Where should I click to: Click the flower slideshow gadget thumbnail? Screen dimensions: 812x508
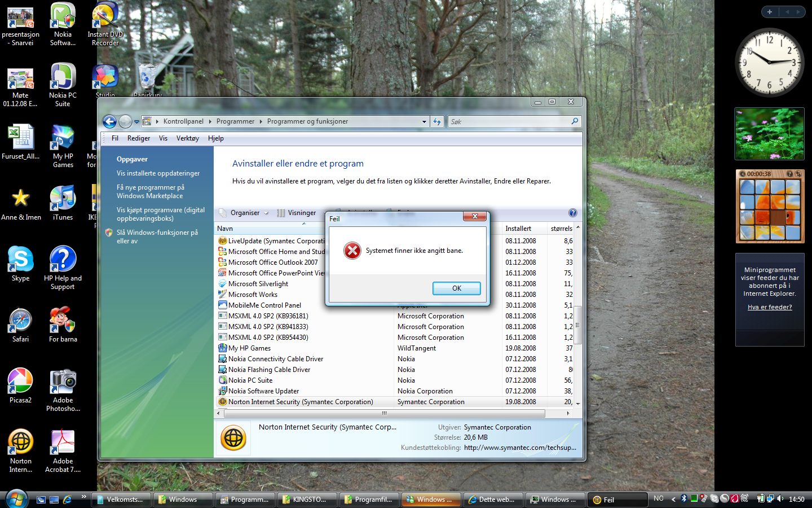click(770, 134)
